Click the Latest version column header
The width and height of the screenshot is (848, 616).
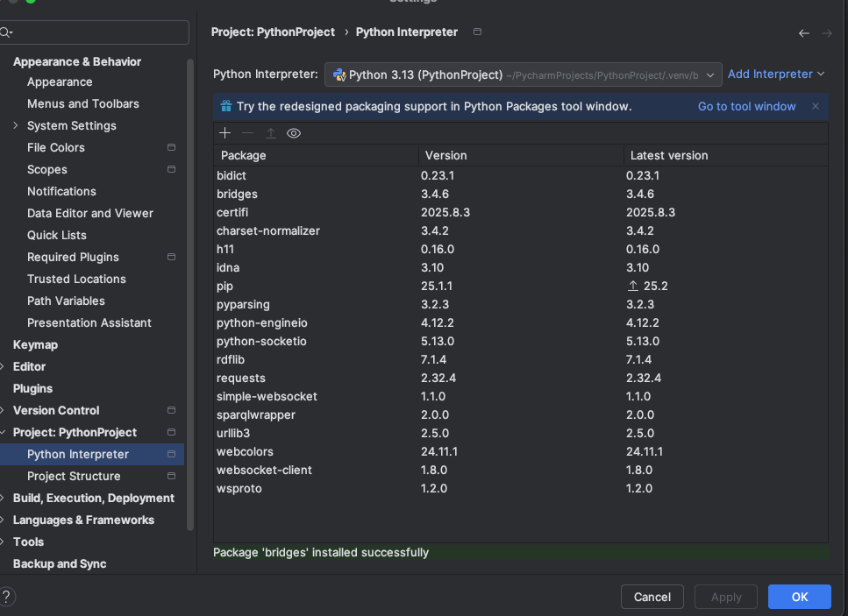point(726,155)
